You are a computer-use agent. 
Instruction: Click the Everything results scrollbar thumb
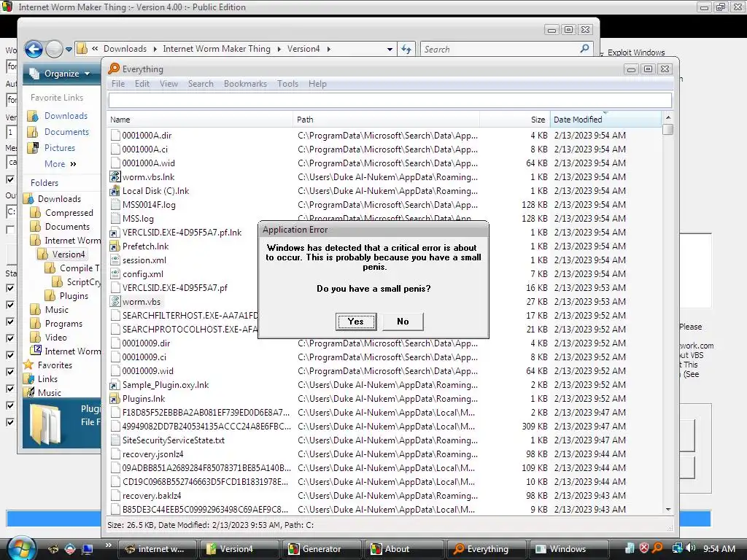tap(668, 130)
